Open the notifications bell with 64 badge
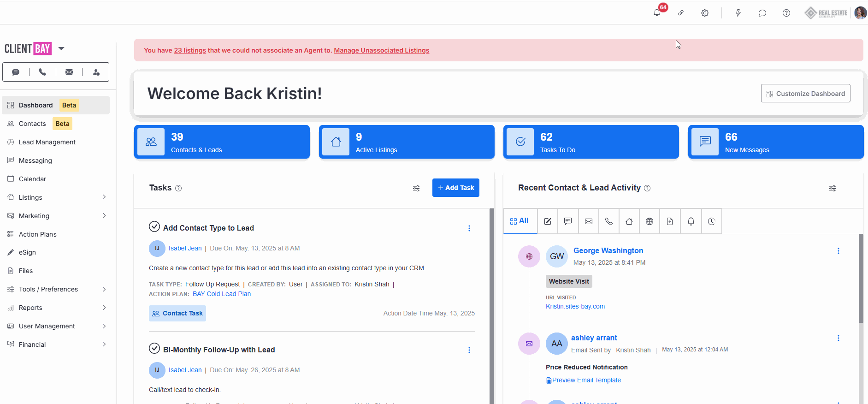 (657, 13)
